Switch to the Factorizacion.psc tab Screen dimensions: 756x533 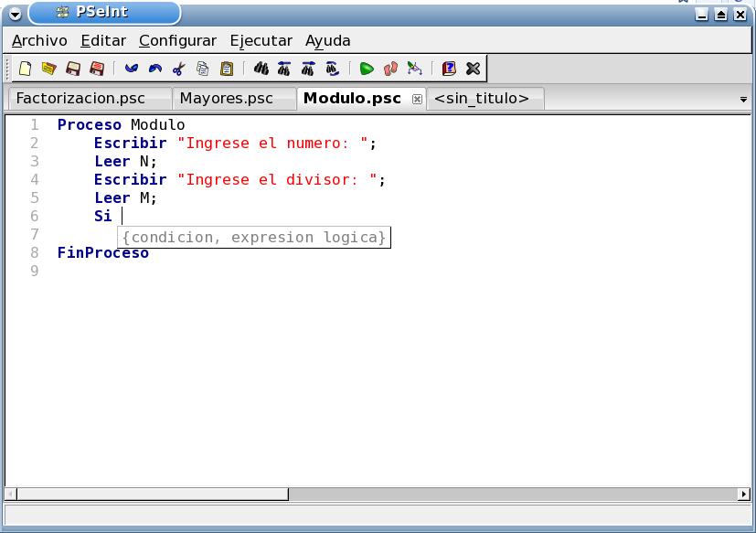tap(91, 99)
